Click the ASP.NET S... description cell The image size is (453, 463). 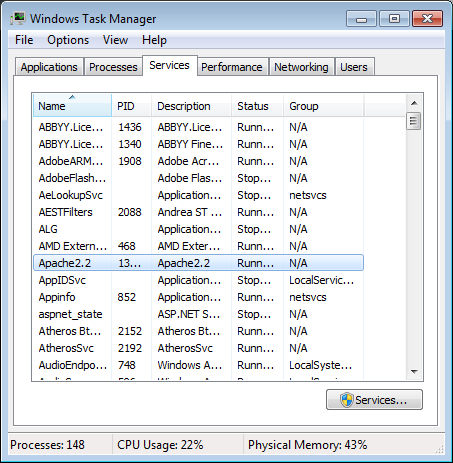coord(189,314)
